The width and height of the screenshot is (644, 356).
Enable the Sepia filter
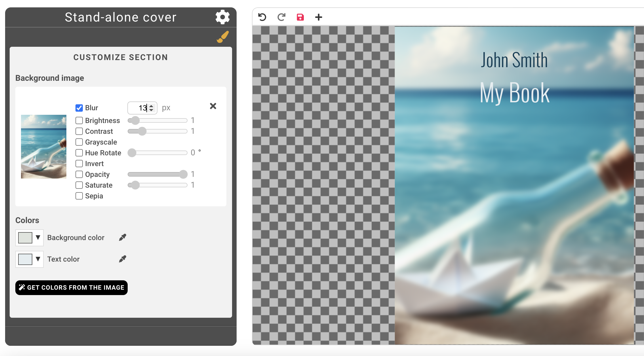tap(79, 196)
